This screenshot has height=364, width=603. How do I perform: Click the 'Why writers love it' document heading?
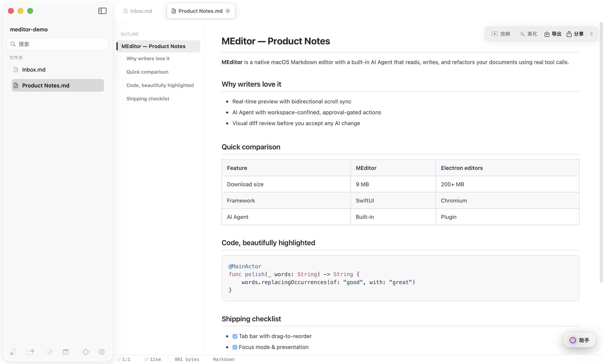point(251,84)
